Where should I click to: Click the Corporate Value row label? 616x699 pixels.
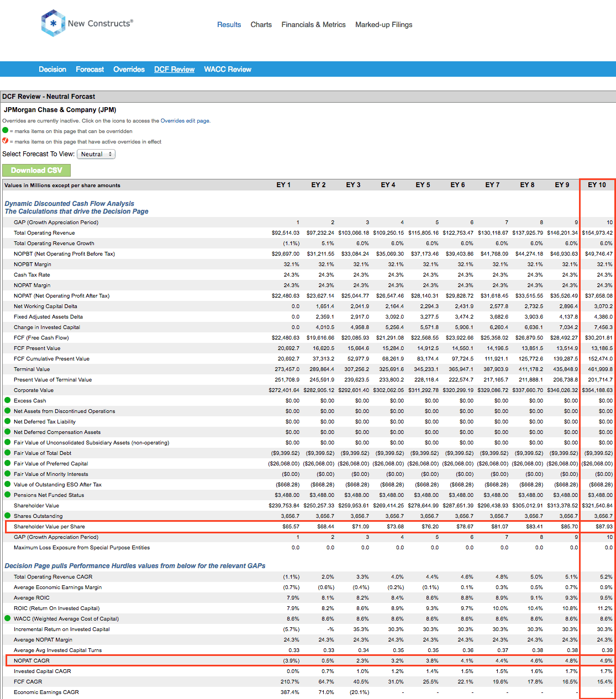(x=34, y=390)
